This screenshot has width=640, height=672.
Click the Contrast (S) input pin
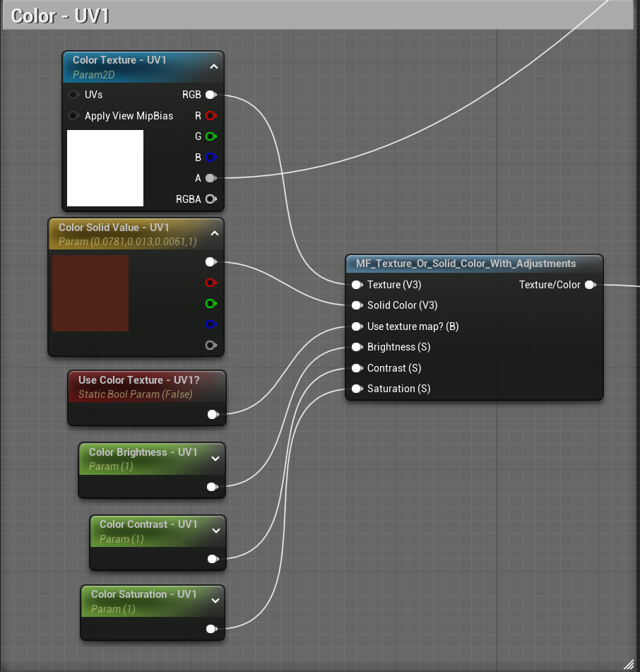(x=357, y=368)
